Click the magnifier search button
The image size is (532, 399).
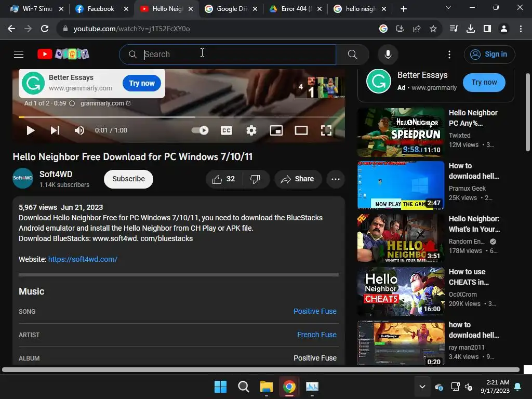click(353, 54)
